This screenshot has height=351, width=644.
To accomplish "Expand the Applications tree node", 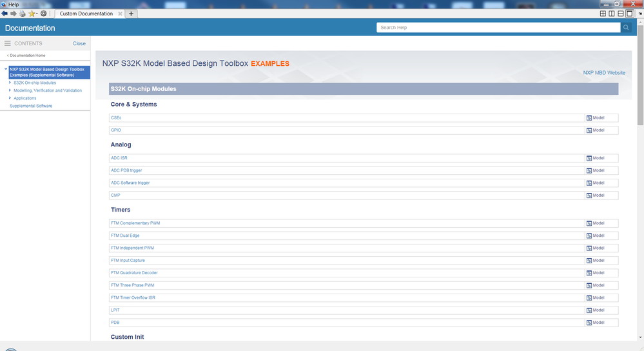I will click(10, 98).
